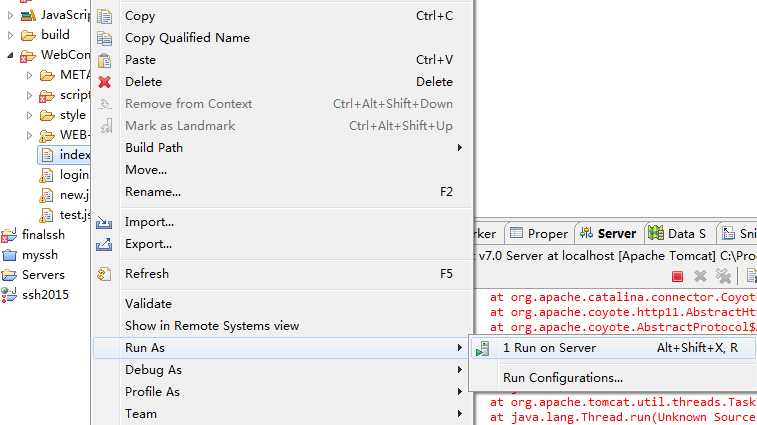The image size is (757, 425).
Task: Expand the build folder node
Action: click(10, 35)
